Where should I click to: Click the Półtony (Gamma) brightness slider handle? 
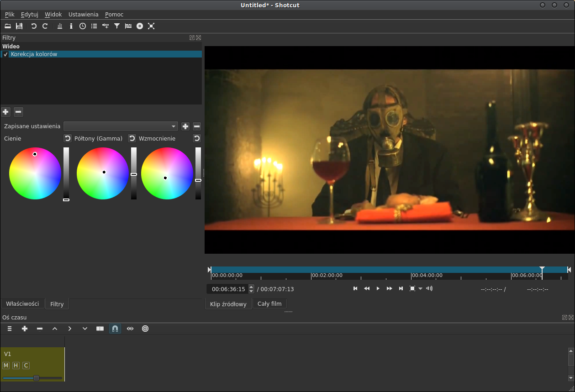point(134,174)
